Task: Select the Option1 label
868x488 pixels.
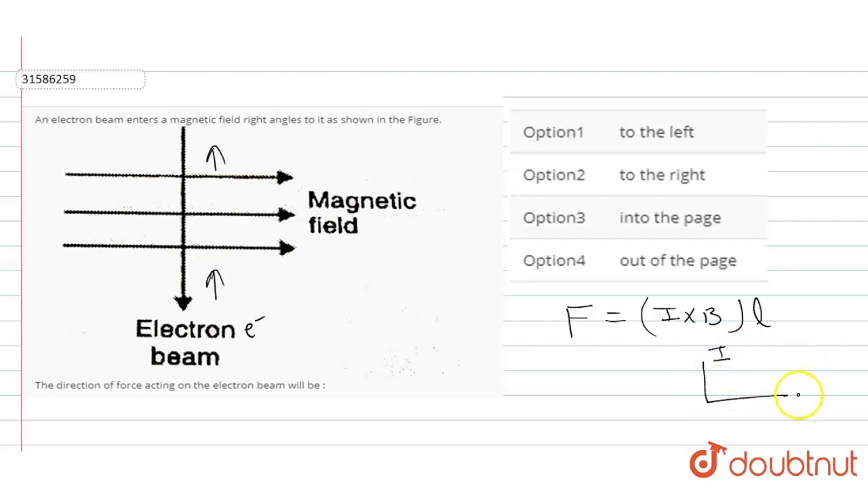Action: [553, 132]
